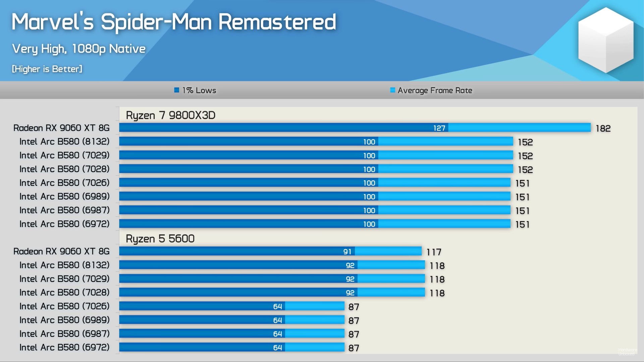Click the 'Ryzen 7 9800X3D' group heading
This screenshot has height=362, width=644.
coord(170,115)
